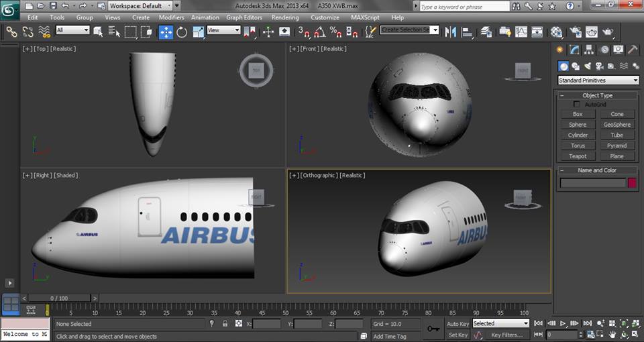Toggle Auto Key animation mode
Viewport: 644px width, 342px height.
(458, 324)
